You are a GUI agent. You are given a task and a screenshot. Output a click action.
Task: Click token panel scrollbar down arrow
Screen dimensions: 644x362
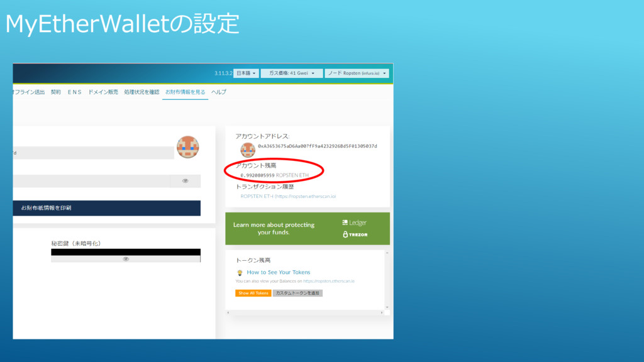(387, 307)
